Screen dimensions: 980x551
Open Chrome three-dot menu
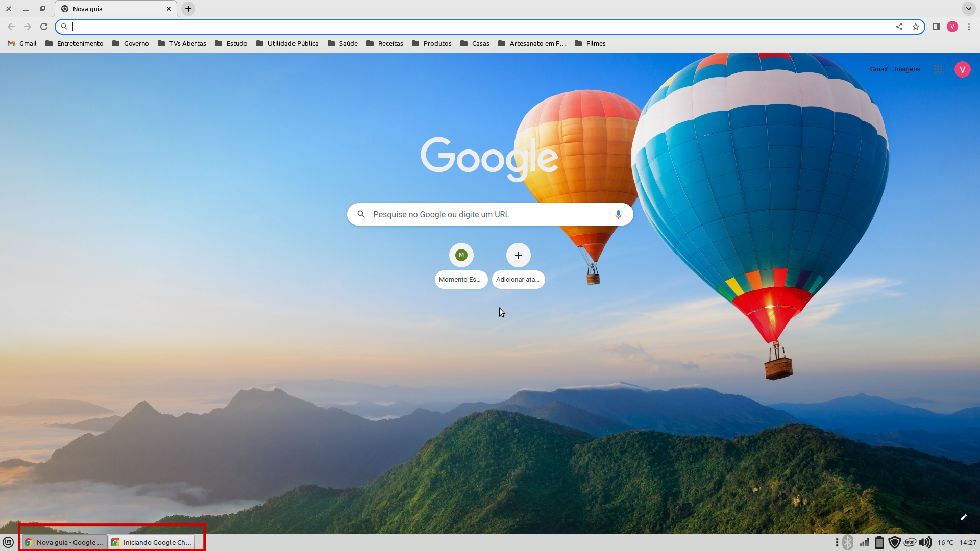point(969,27)
